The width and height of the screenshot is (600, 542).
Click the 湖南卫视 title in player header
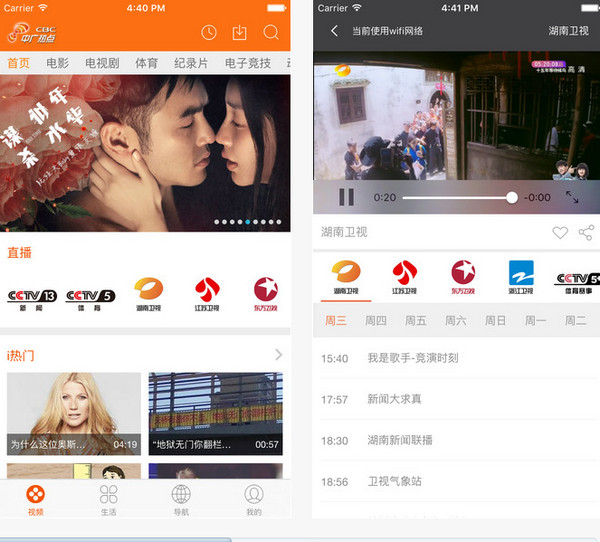pyautogui.click(x=568, y=31)
